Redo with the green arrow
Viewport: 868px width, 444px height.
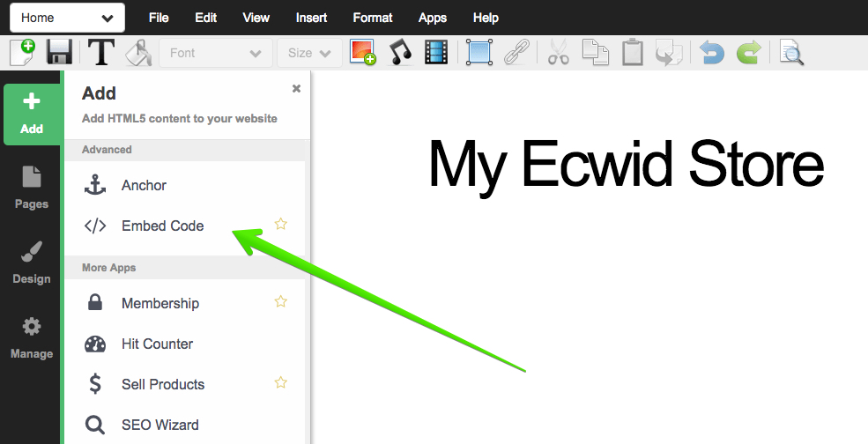pos(749,53)
